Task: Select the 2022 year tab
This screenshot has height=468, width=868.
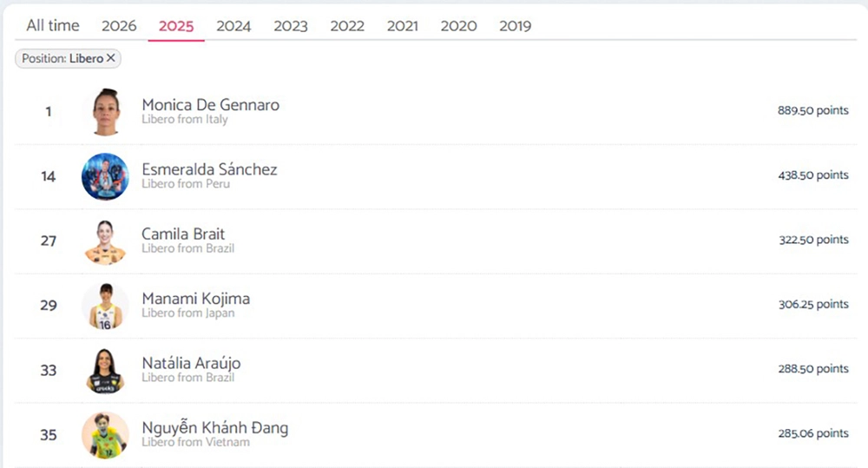Action: click(x=347, y=26)
